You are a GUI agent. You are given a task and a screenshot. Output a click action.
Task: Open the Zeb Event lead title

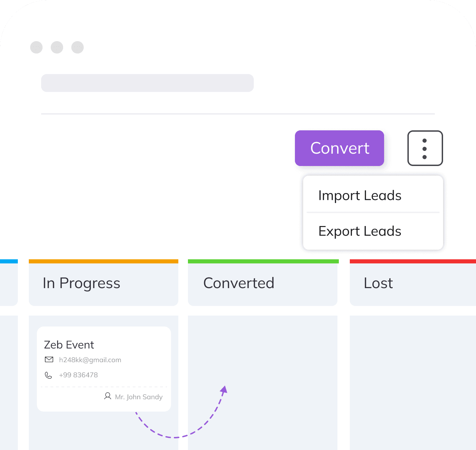pyautogui.click(x=69, y=345)
